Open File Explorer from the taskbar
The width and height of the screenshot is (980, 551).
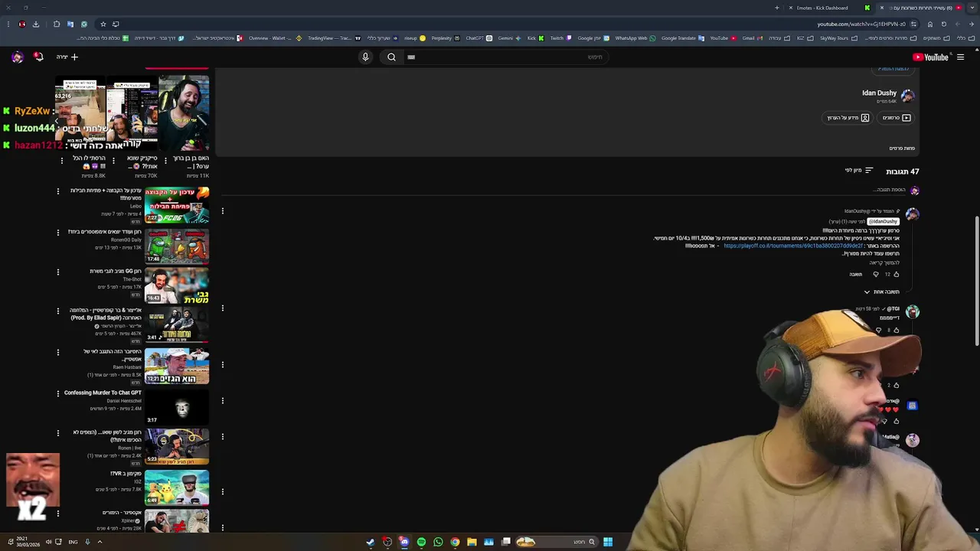click(x=472, y=542)
